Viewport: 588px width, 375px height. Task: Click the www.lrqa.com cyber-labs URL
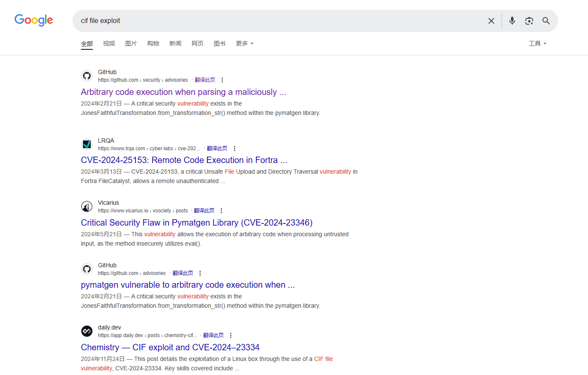pyautogui.click(x=149, y=149)
